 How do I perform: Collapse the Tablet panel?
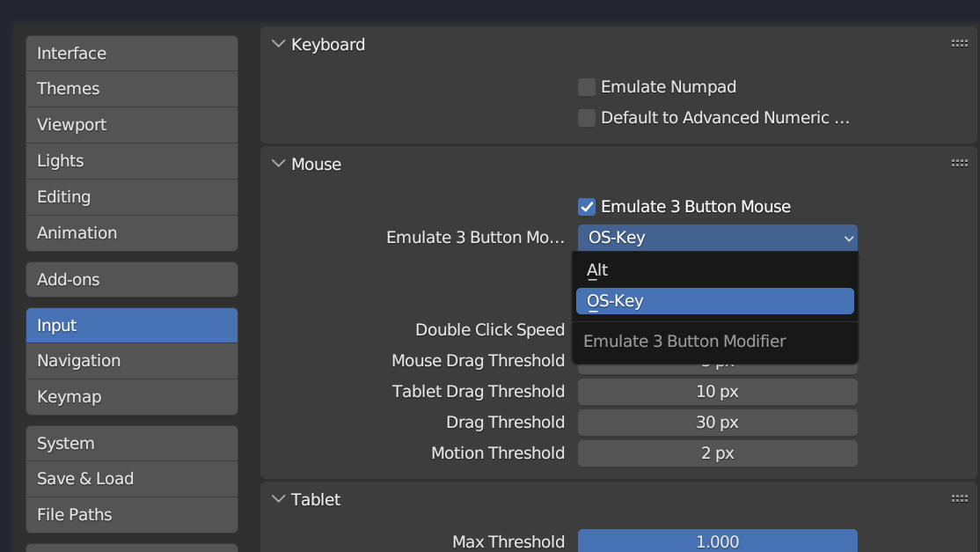tap(279, 499)
